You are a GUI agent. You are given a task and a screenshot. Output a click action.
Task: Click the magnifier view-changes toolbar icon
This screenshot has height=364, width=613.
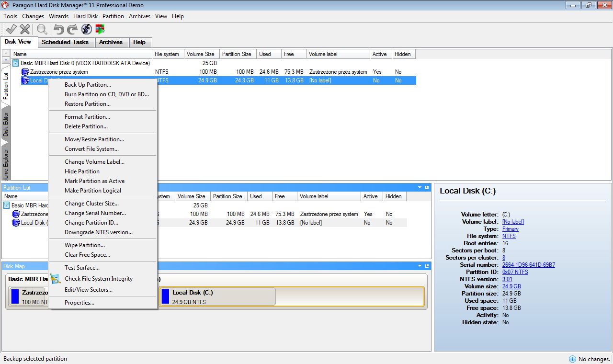[42, 29]
